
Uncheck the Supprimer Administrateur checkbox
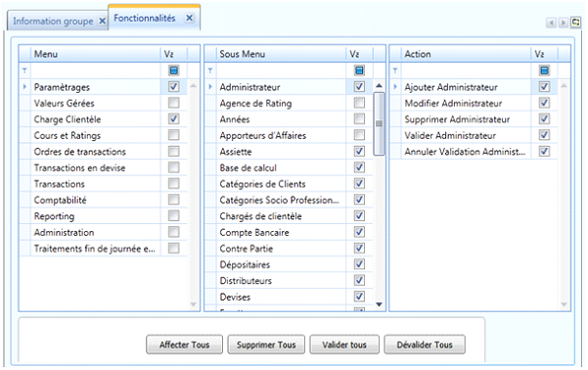(544, 119)
